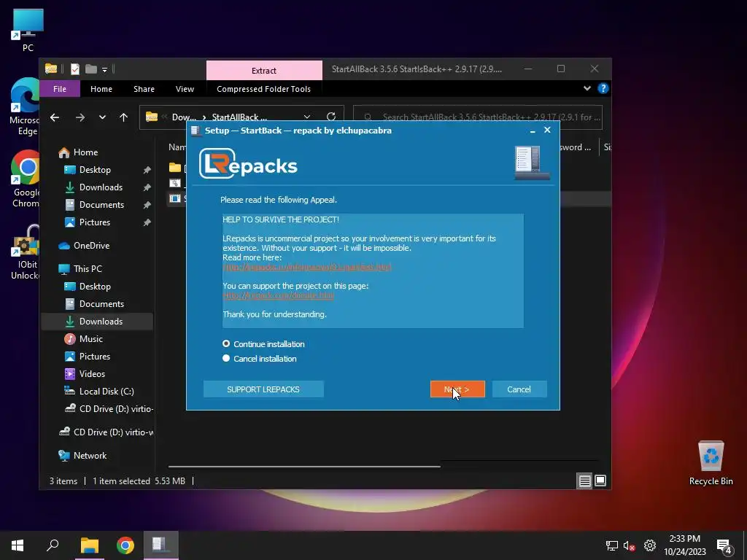This screenshot has width=747, height=560.
Task: Click the settings gear tray icon
Action: 650,545
